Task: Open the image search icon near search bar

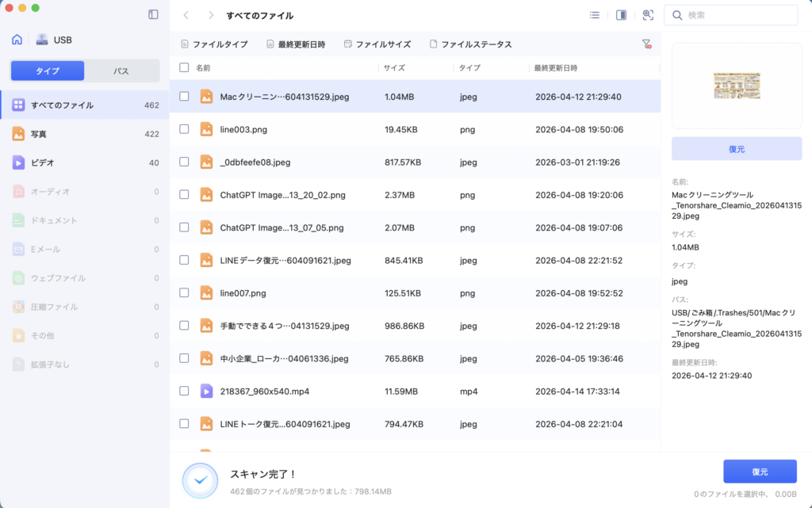Action: (649, 14)
